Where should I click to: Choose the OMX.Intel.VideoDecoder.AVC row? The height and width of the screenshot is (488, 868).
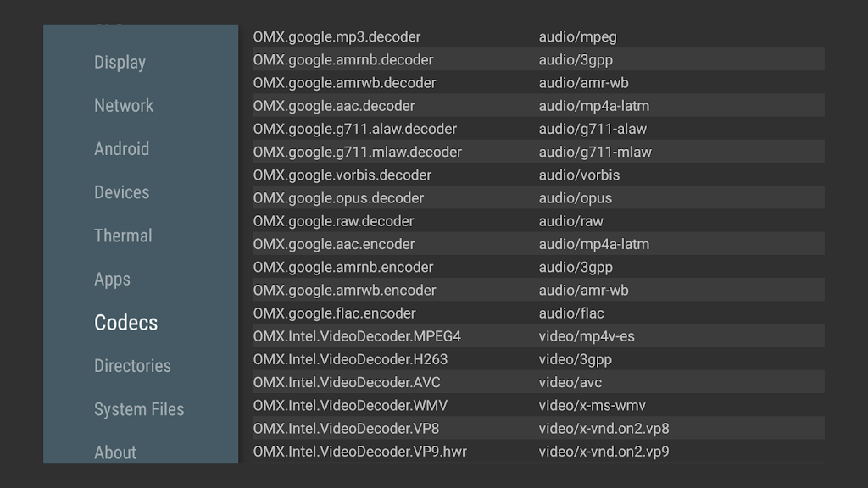[x=347, y=382]
